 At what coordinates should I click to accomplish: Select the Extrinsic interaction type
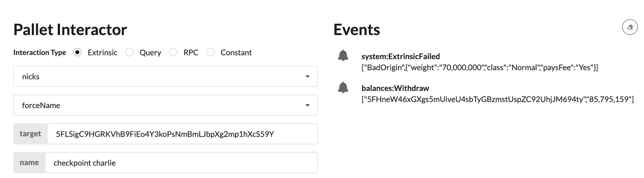(x=78, y=53)
